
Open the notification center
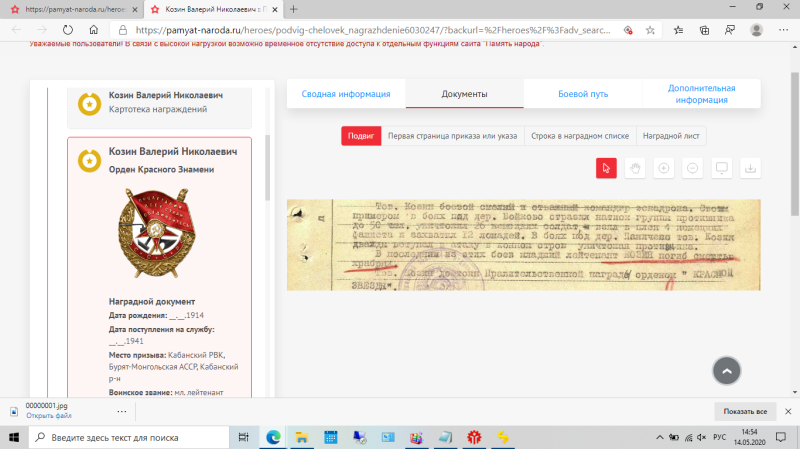[x=781, y=437]
